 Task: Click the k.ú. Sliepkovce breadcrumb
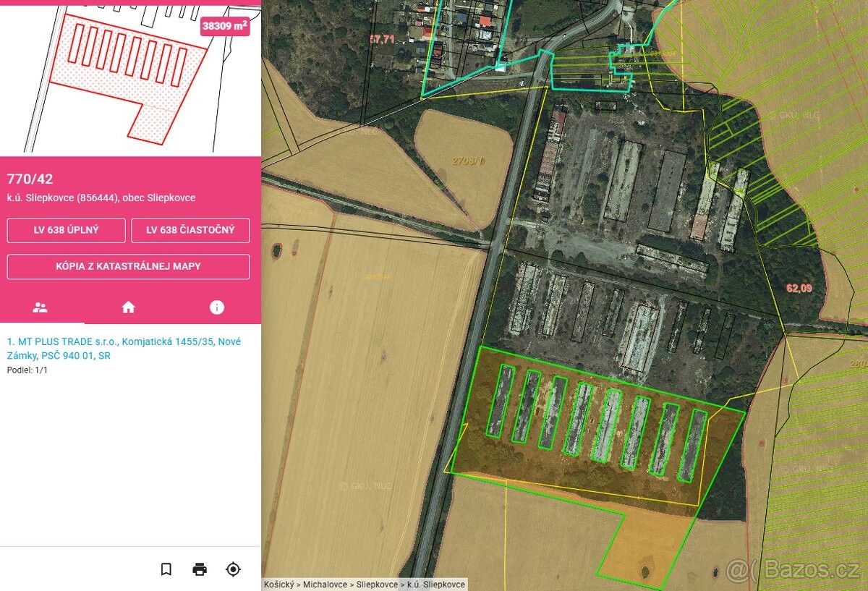click(x=436, y=584)
